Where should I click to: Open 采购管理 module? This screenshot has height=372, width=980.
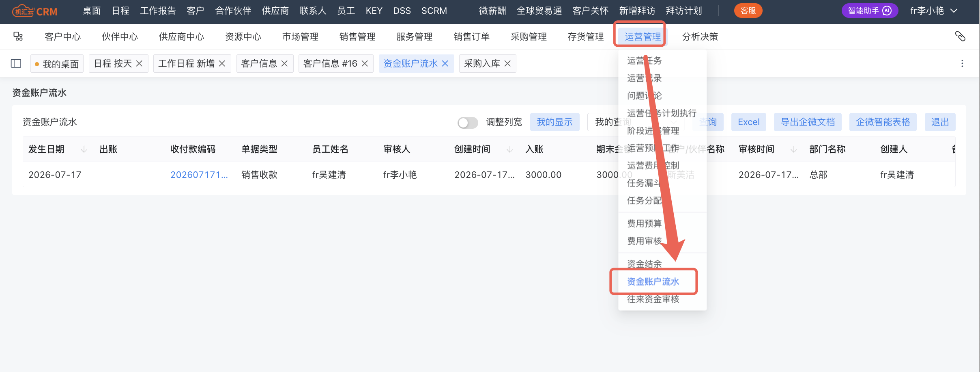529,37
